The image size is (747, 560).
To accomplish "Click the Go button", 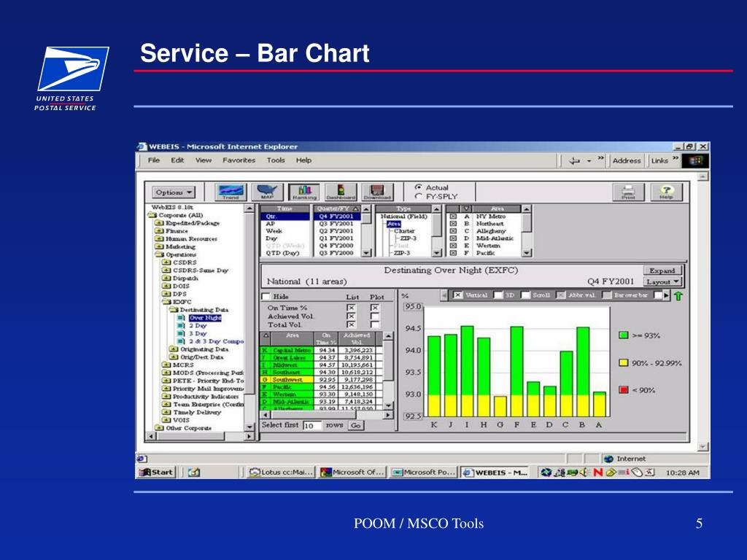I will (356, 426).
